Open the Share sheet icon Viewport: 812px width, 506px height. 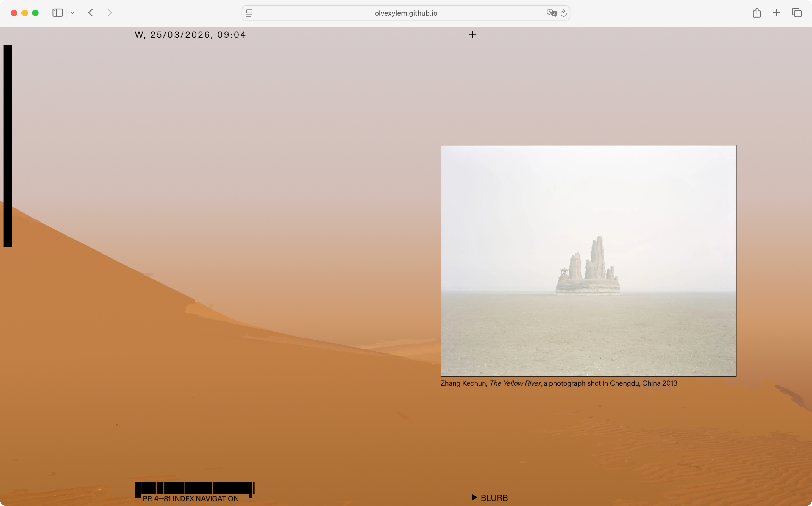click(x=757, y=13)
